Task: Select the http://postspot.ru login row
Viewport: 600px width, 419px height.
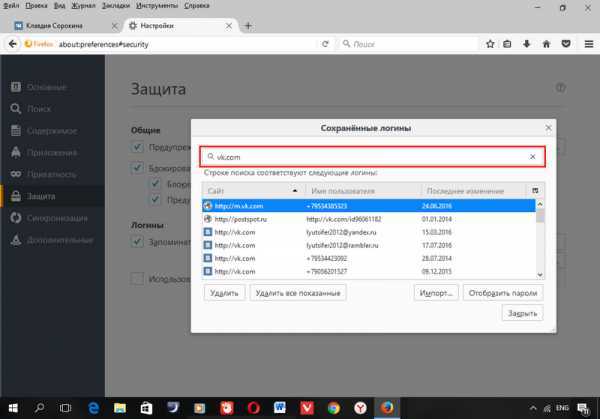Action: pyautogui.click(x=369, y=219)
